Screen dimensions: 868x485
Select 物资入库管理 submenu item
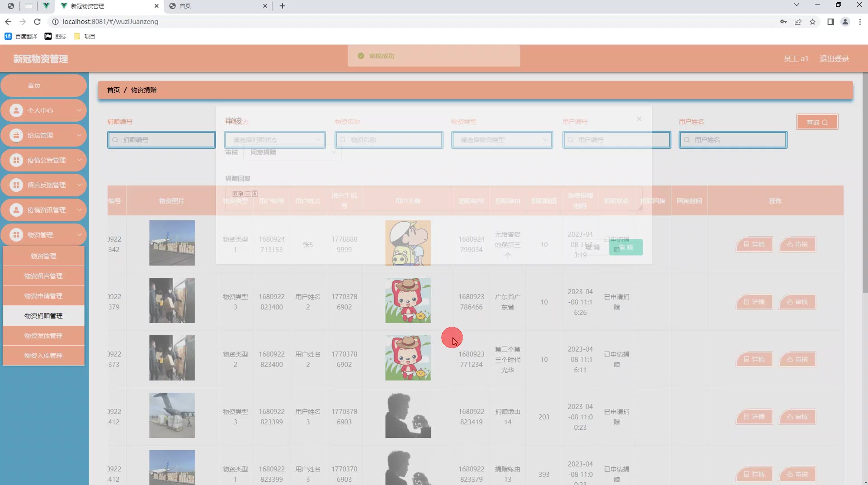click(43, 356)
